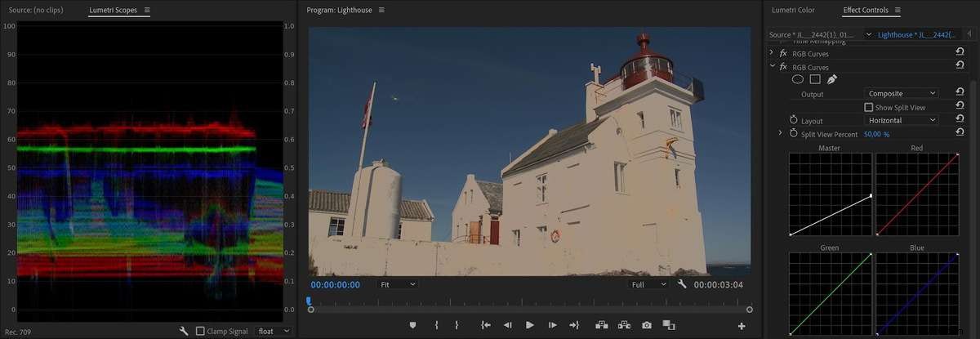This screenshot has height=339, width=980.
Task: Click the Go to Out point icon
Action: tap(574, 325)
